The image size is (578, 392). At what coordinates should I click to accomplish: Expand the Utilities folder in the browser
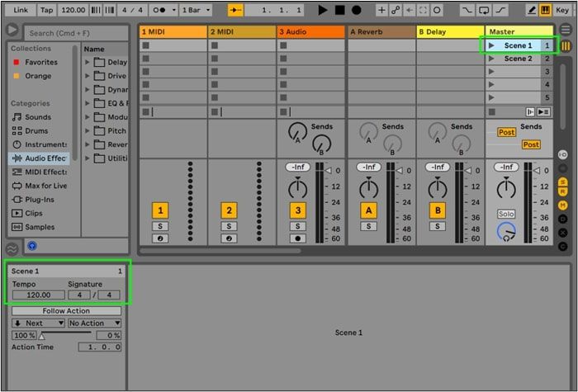pyautogui.click(x=88, y=158)
